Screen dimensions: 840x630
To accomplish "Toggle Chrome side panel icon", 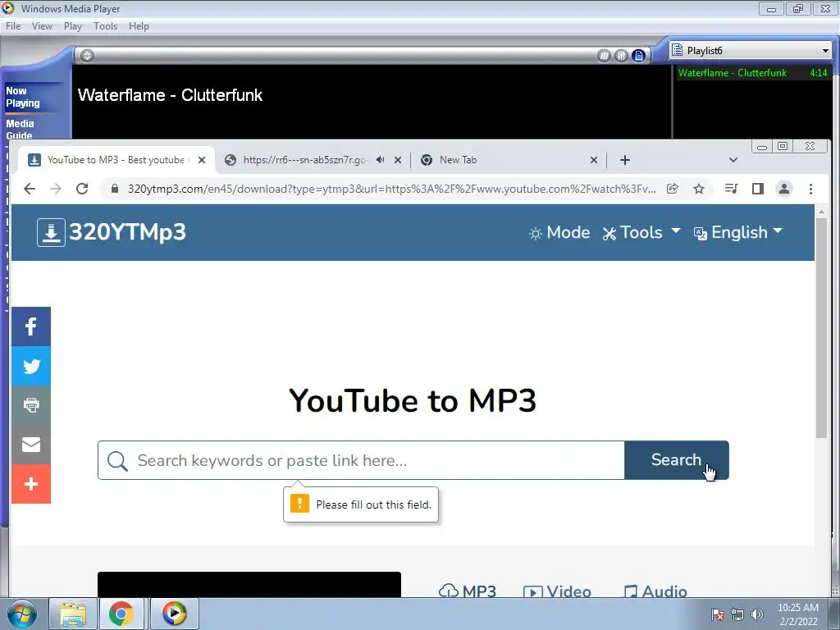I will (x=757, y=189).
